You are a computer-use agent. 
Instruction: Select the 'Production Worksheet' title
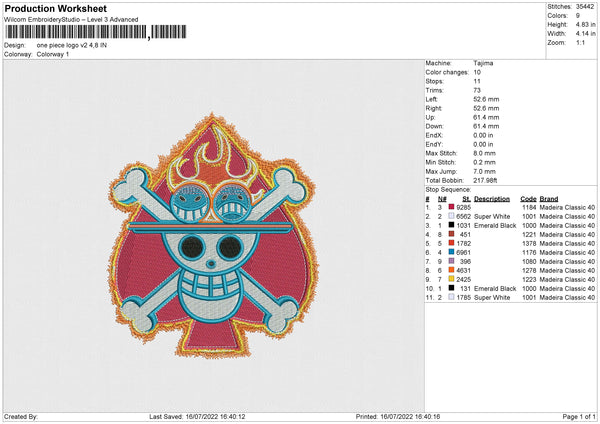pos(55,8)
